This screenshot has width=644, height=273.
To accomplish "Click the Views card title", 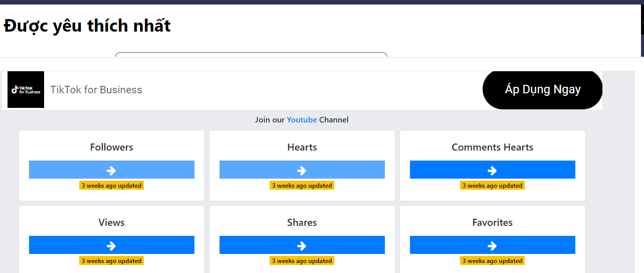I will pos(112,222).
